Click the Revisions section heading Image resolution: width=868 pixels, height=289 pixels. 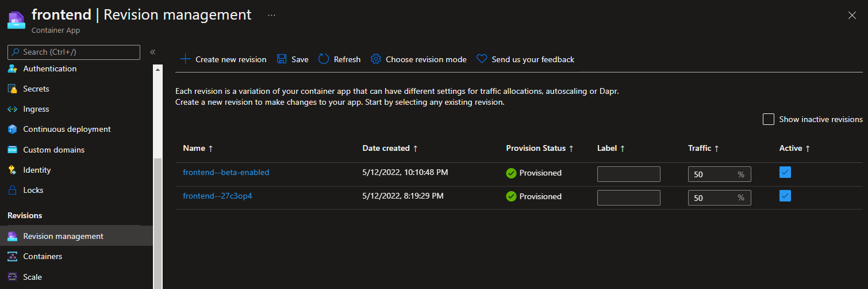tap(25, 215)
